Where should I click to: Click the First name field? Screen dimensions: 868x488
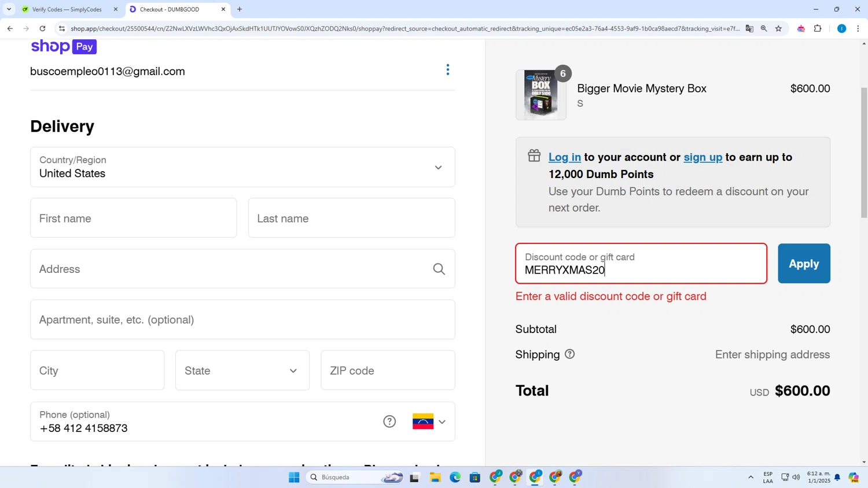coord(134,218)
